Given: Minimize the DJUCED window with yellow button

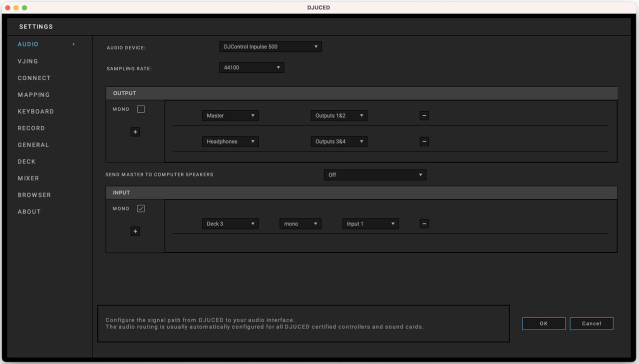Looking at the screenshot, I should click(x=16, y=8).
